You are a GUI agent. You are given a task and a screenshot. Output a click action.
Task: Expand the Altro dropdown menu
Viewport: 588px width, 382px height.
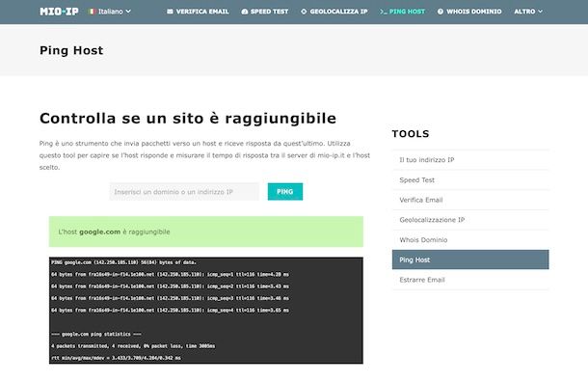pos(528,12)
